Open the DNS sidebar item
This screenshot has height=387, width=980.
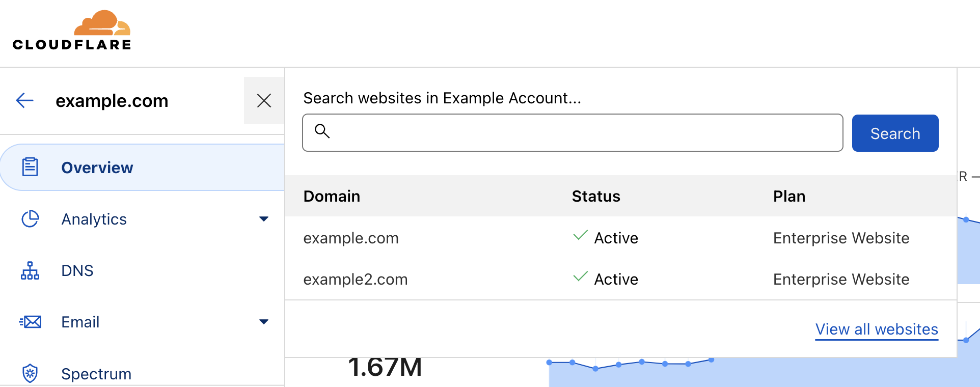tap(77, 270)
